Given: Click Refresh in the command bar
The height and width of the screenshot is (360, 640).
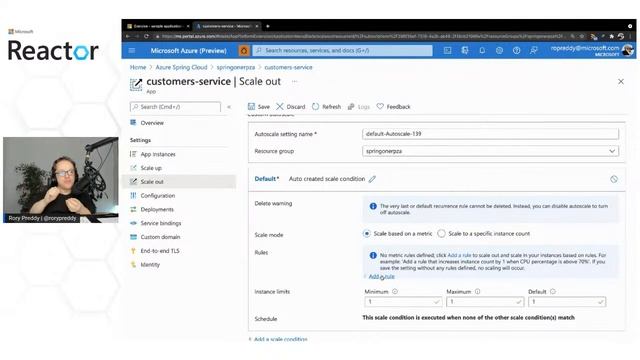Looking at the screenshot, I should coord(327,107).
